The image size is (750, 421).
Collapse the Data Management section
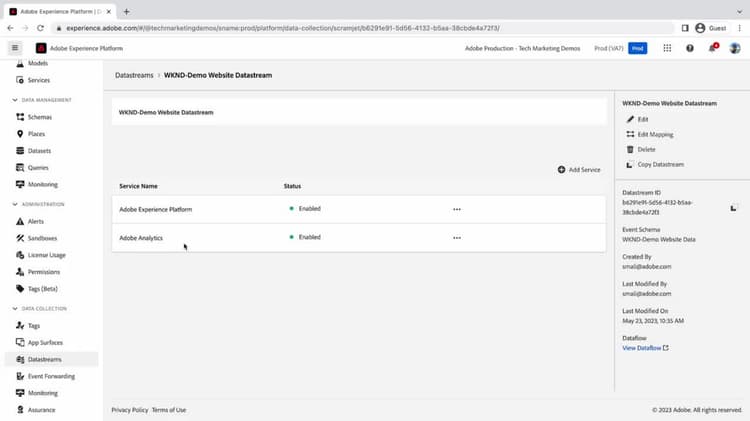click(15, 100)
